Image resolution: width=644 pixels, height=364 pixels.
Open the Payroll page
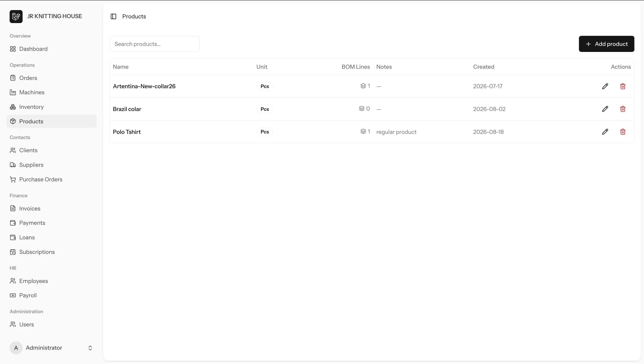click(x=51, y=295)
